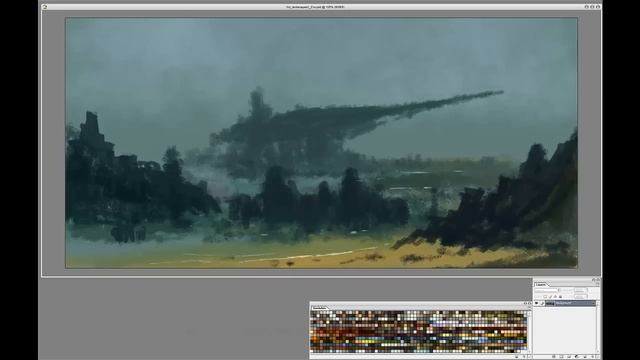Open the Layers panel flyout menu arrow
The width and height of the screenshot is (640, 360).
pos(598,284)
